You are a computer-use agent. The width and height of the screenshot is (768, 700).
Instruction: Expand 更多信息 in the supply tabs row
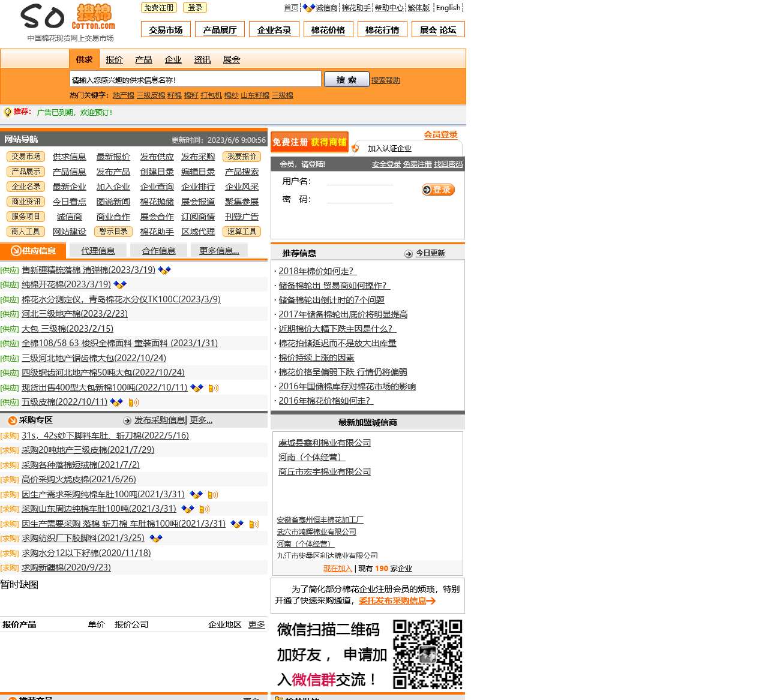pyautogui.click(x=219, y=250)
